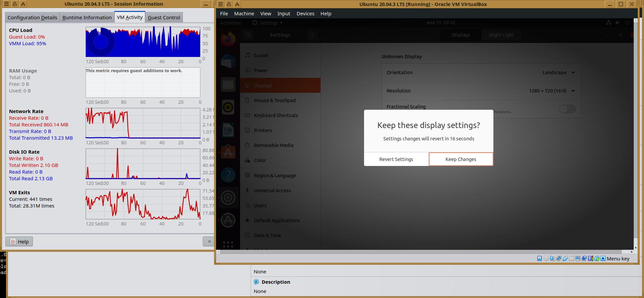Open the Machine menu
Image resolution: width=644 pixels, height=298 pixels.
pos(244,14)
